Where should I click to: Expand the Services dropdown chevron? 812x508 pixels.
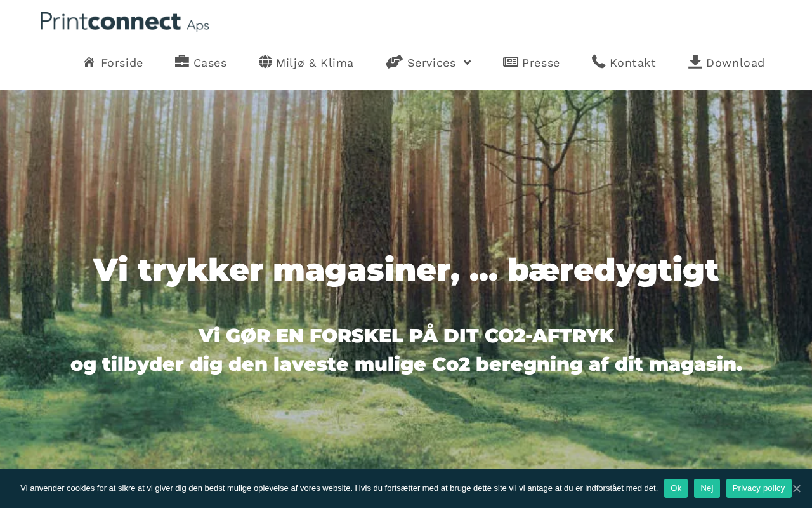coord(468,62)
